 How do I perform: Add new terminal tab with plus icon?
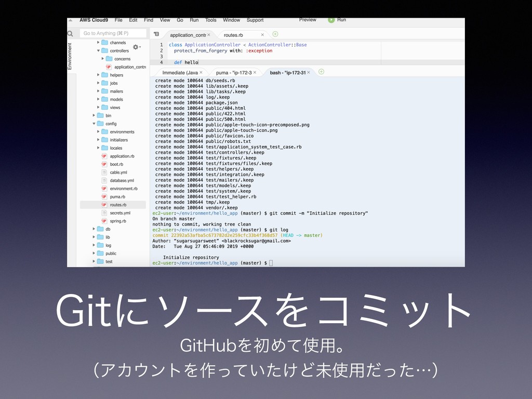321,72
